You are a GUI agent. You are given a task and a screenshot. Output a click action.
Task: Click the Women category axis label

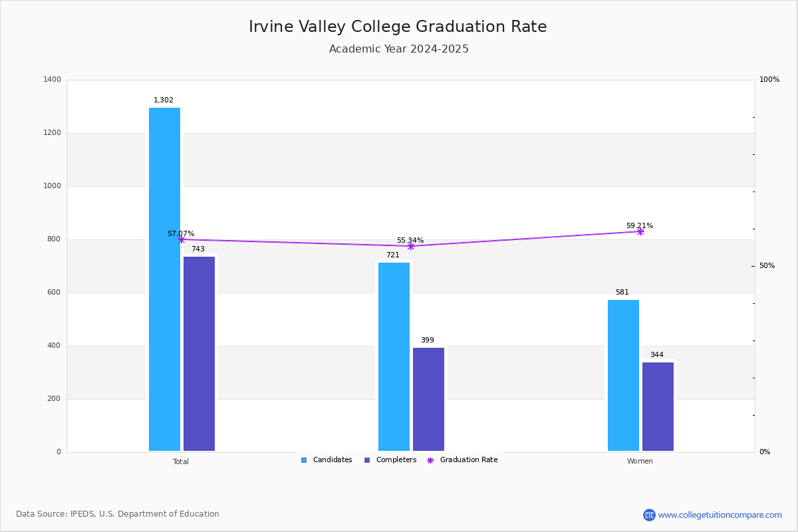[640, 462]
